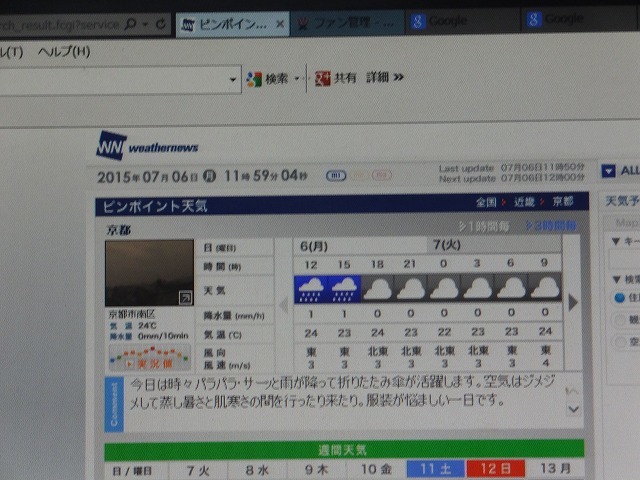Close the ピンポイン tab
Viewport: 640px width, 480px height.
click(x=280, y=24)
